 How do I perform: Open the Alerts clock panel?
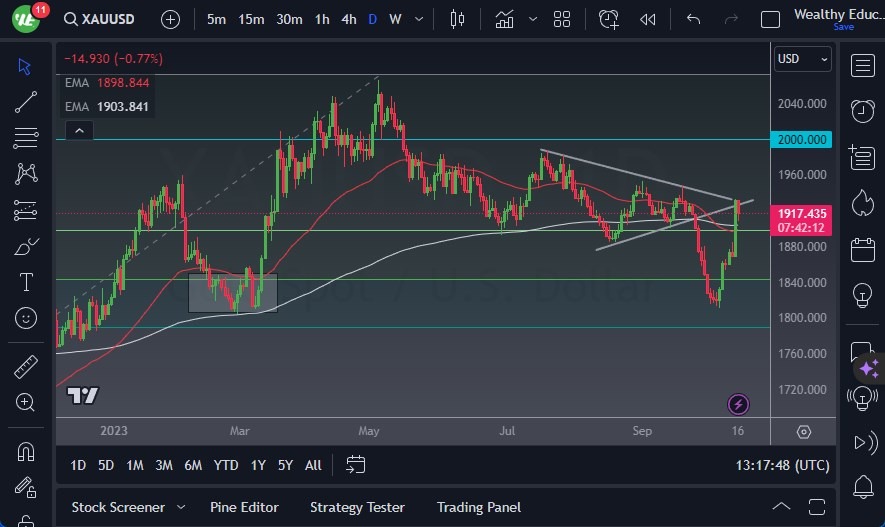coord(862,110)
